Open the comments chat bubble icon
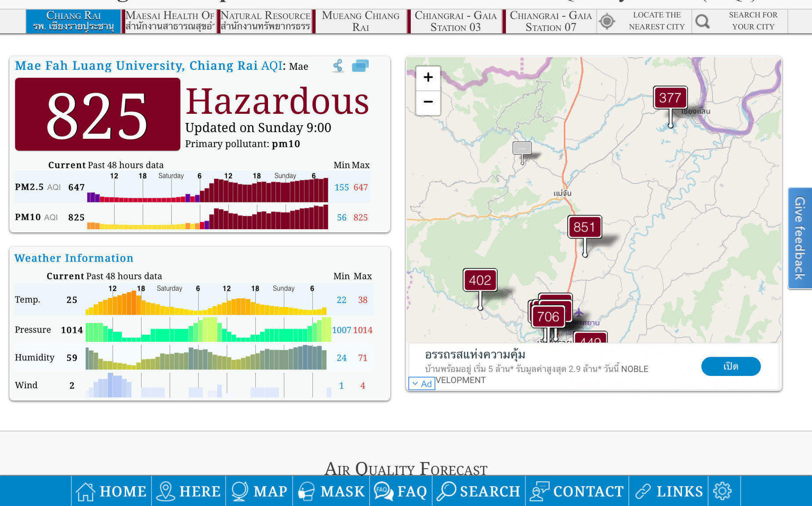 click(x=360, y=66)
